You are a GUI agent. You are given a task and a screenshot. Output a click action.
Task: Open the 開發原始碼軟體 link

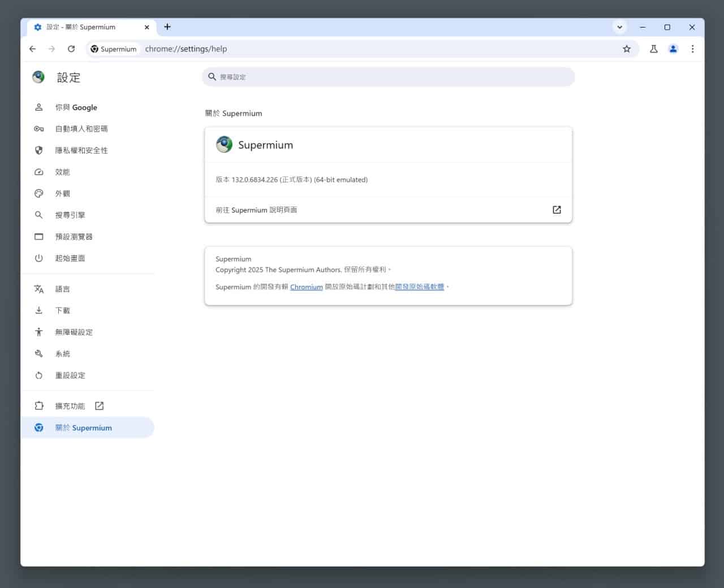[419, 287]
